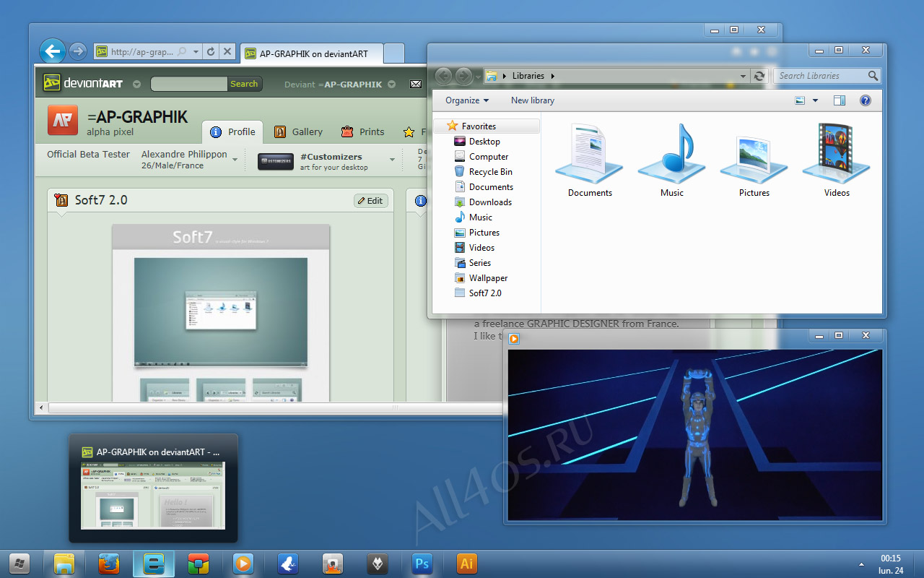Show hidden system tray icons arrow
The height and width of the screenshot is (578, 924).
coord(860,564)
